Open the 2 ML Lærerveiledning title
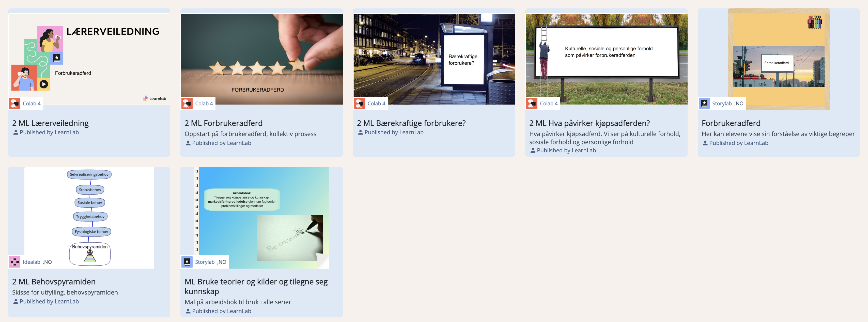 tap(51, 123)
